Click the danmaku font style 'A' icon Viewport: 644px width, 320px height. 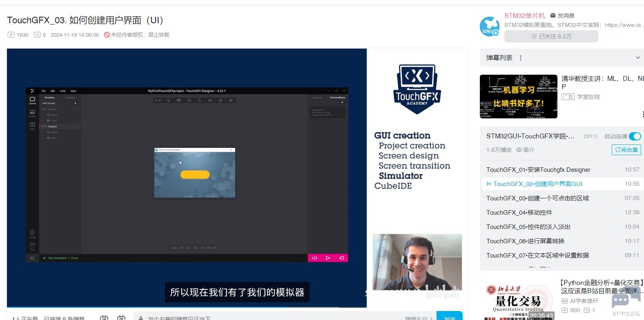pyautogui.click(x=141, y=318)
